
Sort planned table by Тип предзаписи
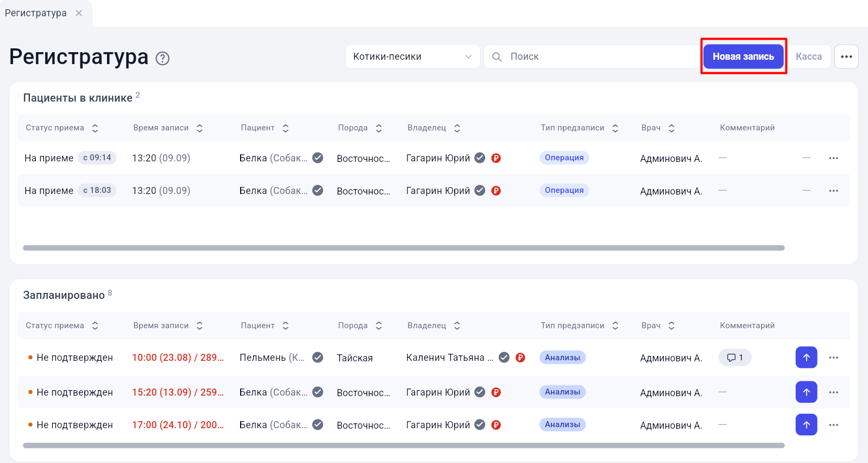[x=615, y=326]
